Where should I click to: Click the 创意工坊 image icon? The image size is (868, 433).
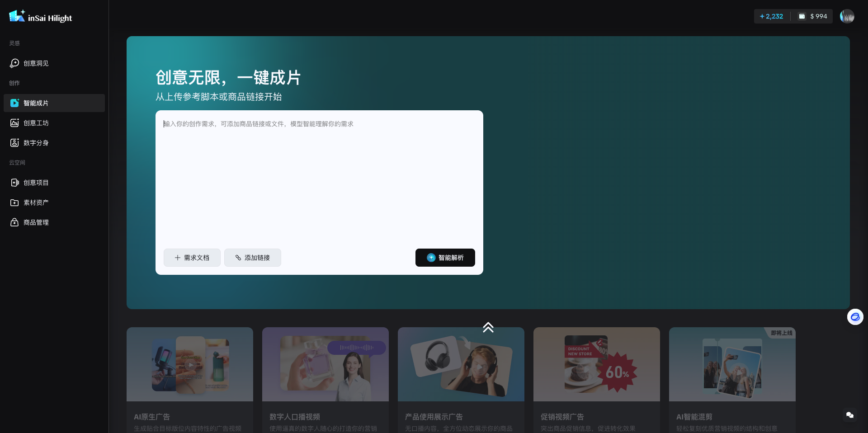14,123
